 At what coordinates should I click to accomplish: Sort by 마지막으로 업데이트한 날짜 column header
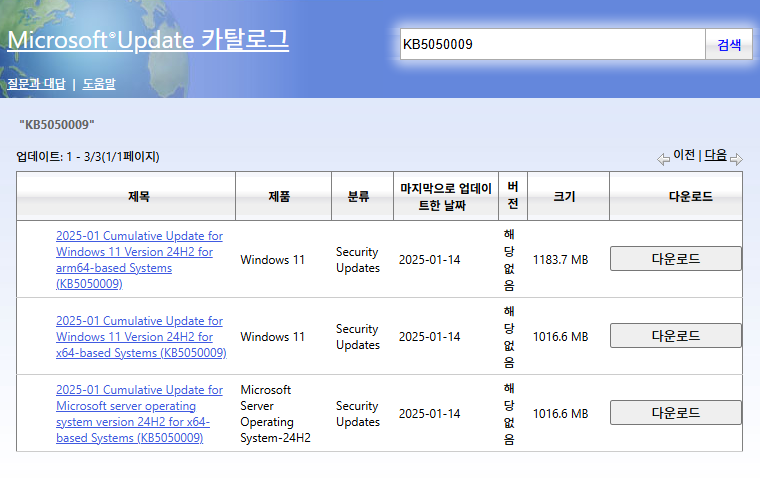click(445, 196)
